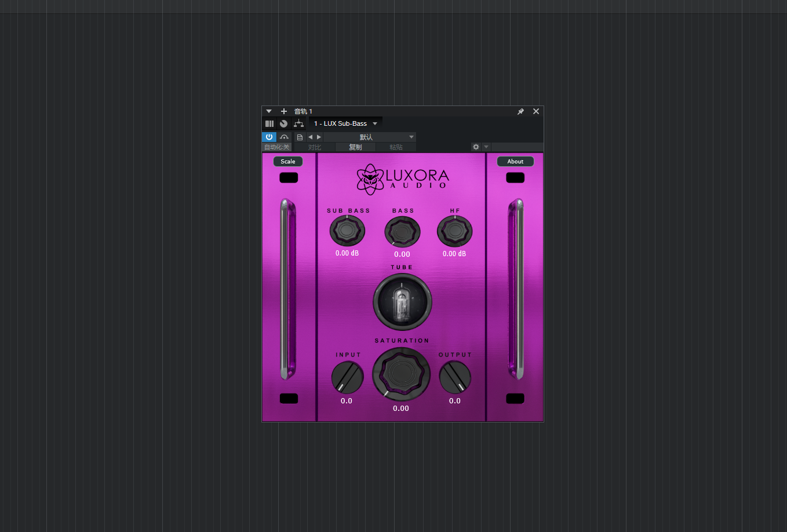Toggle the plugin power/bypass button
This screenshot has width=787, height=532.
click(269, 137)
